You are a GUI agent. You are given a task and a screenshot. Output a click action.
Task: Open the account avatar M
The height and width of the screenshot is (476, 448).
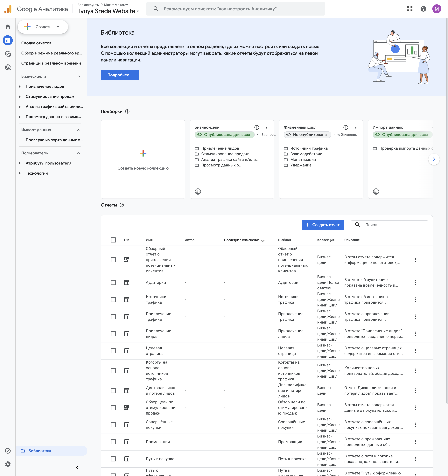437,9
